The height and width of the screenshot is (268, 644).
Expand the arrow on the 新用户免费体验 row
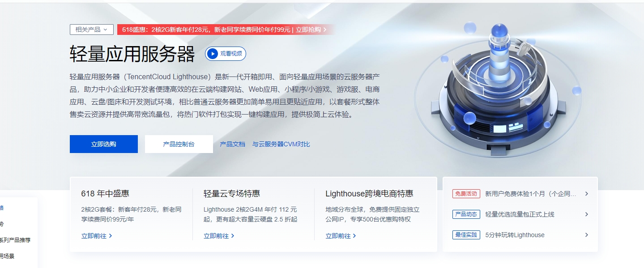tap(587, 194)
